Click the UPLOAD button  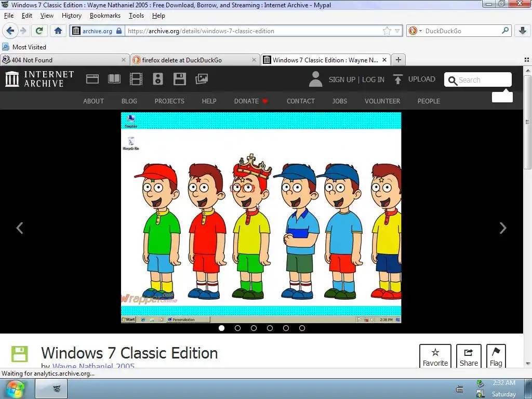point(414,79)
